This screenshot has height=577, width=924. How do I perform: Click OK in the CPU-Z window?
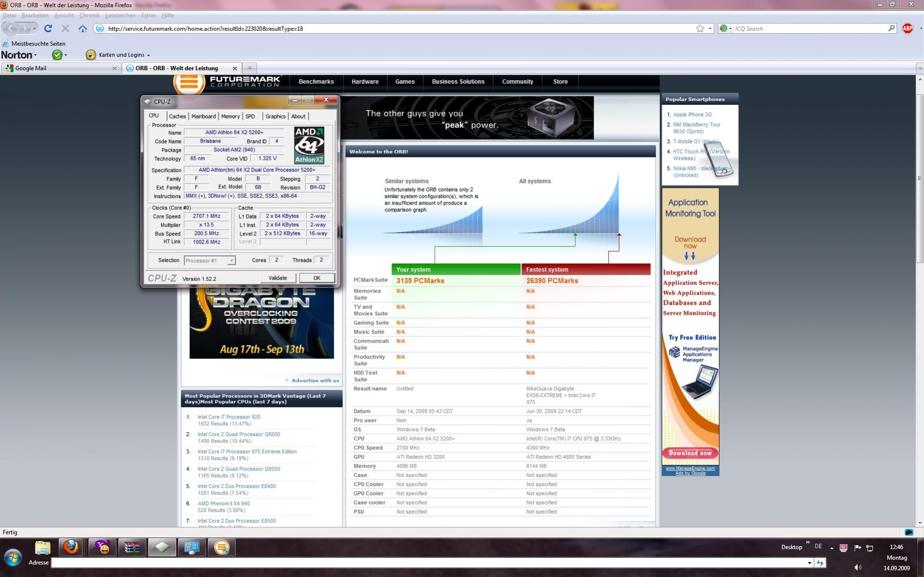[x=316, y=278]
